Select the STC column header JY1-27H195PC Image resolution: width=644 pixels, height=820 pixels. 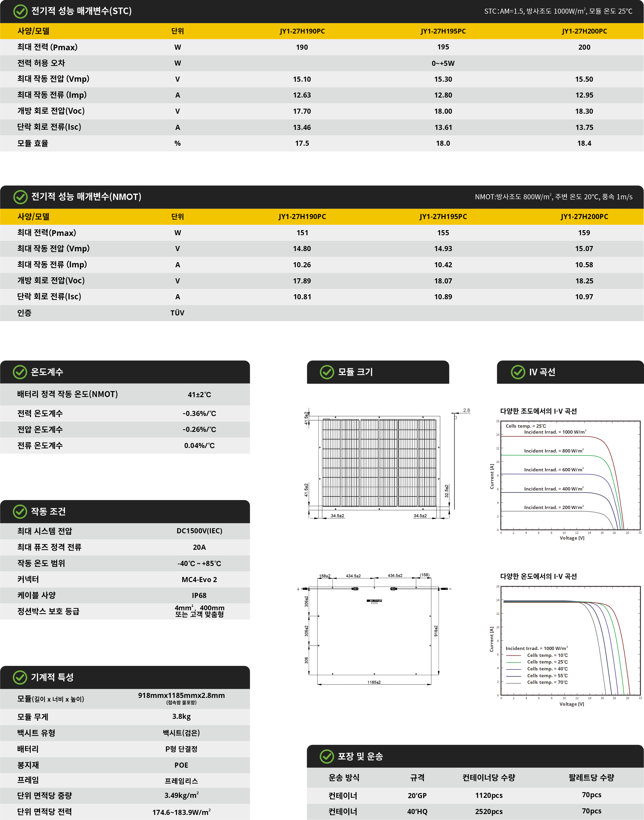click(443, 31)
